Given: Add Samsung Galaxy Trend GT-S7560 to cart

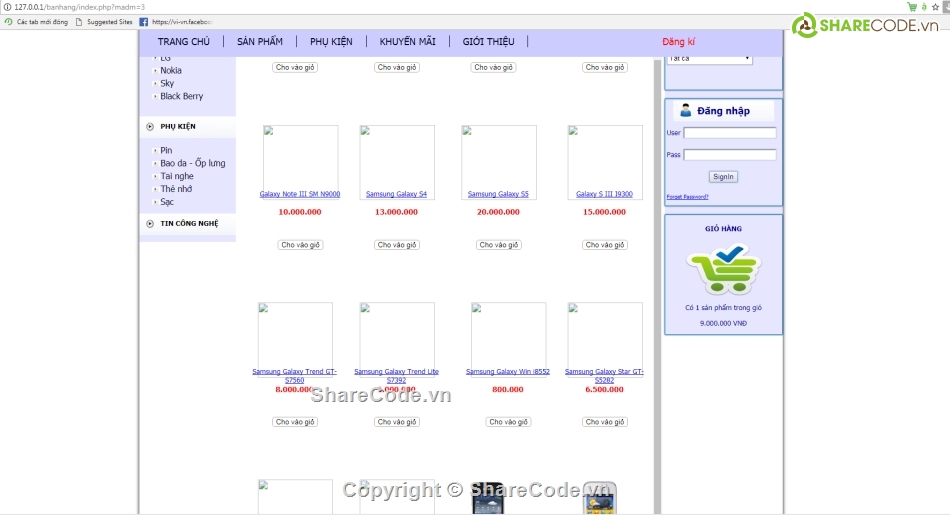Looking at the screenshot, I should tap(295, 422).
